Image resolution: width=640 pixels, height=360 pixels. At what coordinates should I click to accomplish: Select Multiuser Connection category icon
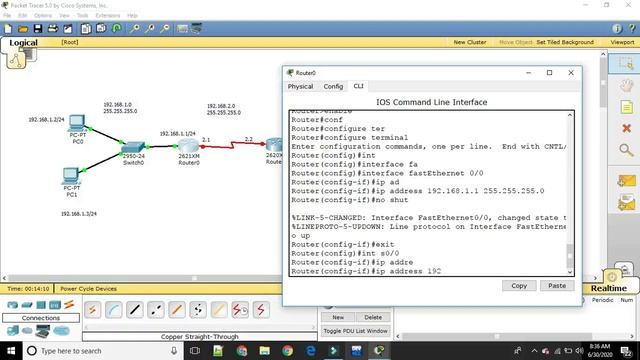point(61,331)
